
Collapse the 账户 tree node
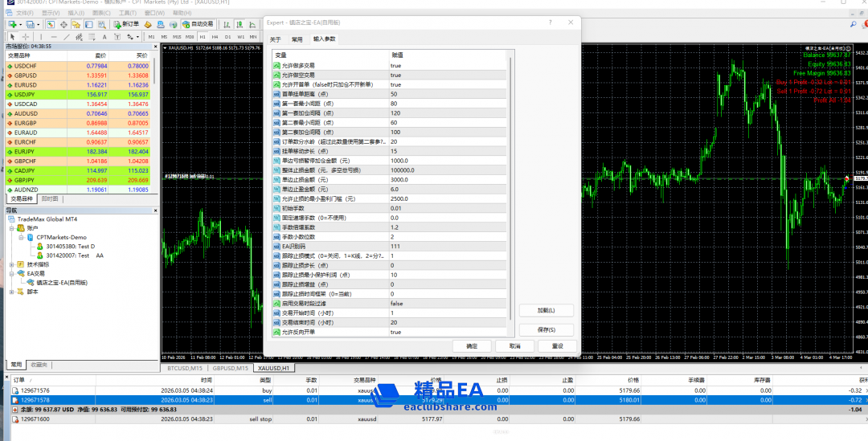click(x=11, y=228)
